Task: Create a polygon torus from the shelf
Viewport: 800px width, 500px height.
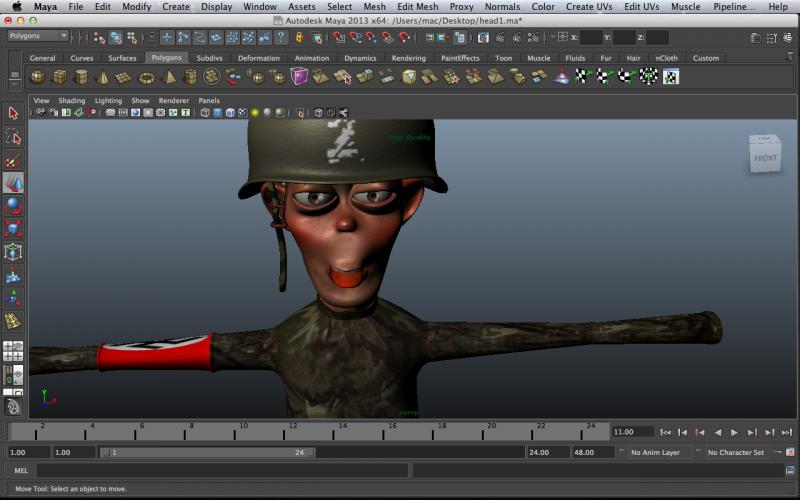Action: [147, 77]
